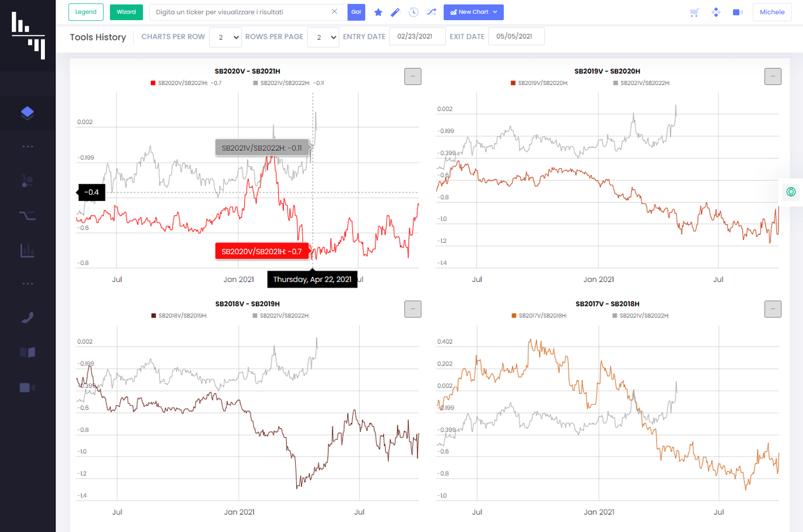
Task: Click the shuffle arrows icon
Action: [x=431, y=12]
